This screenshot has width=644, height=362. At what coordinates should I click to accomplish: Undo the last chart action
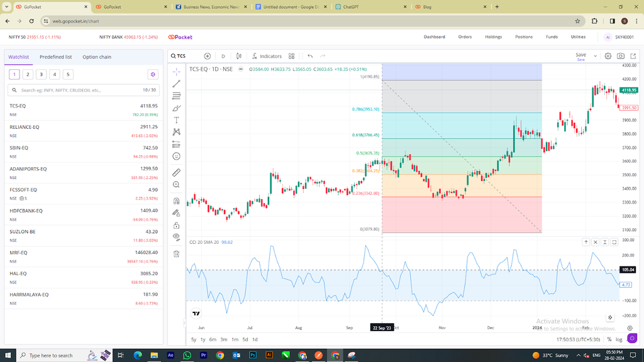click(310, 56)
